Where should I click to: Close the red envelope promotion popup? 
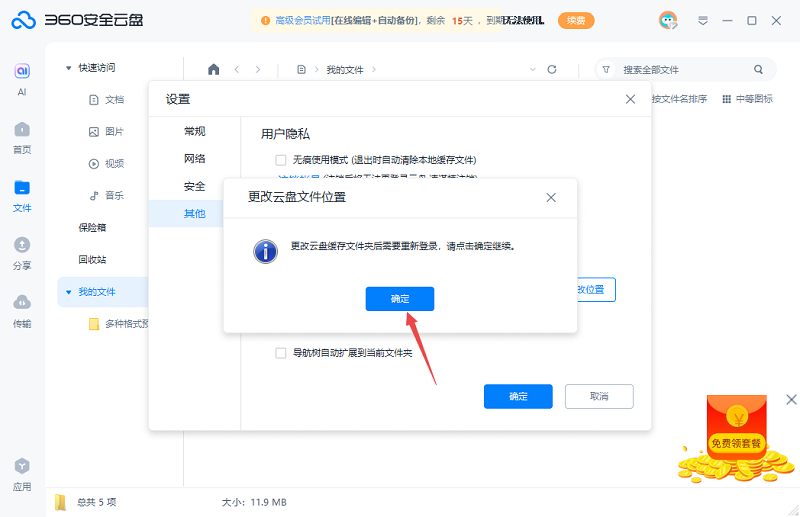coord(791,400)
